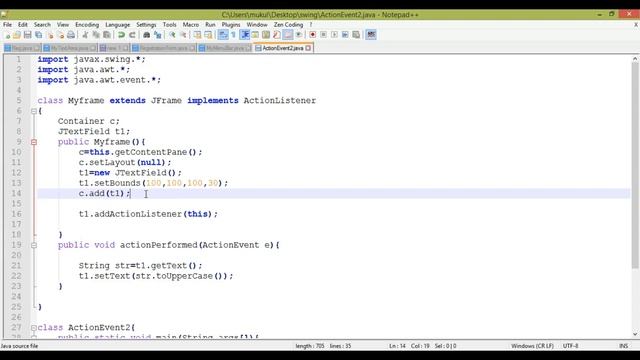
Task: Click the Close document toolbar icon
Action: coord(49,35)
